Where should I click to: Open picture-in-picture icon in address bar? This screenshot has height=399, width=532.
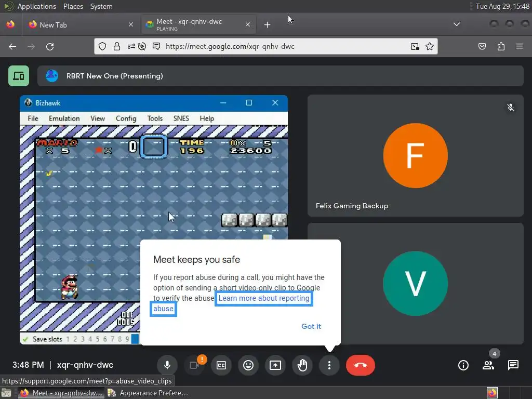point(415,46)
